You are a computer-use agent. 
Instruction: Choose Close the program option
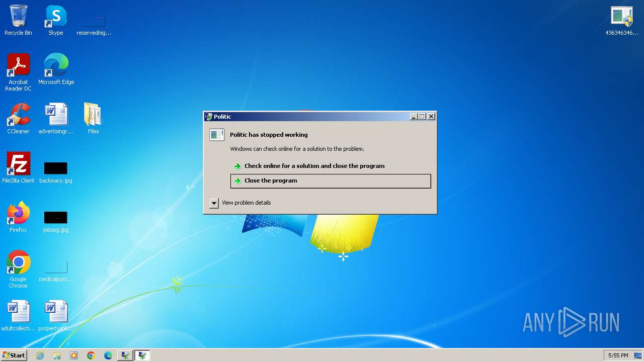click(331, 181)
